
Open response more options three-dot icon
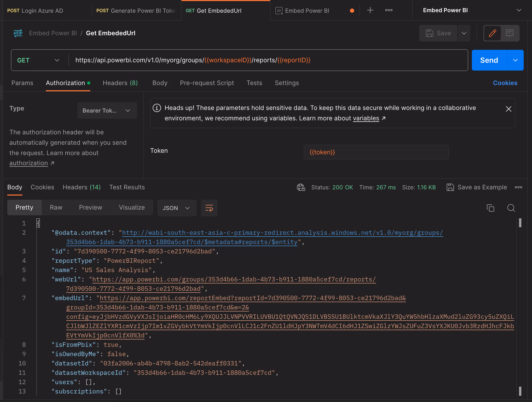(x=519, y=187)
